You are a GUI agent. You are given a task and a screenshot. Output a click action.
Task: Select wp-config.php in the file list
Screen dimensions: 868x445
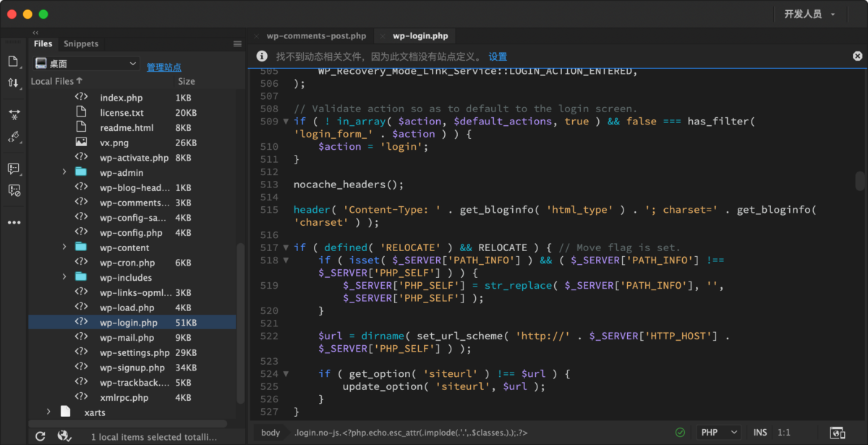132,232
